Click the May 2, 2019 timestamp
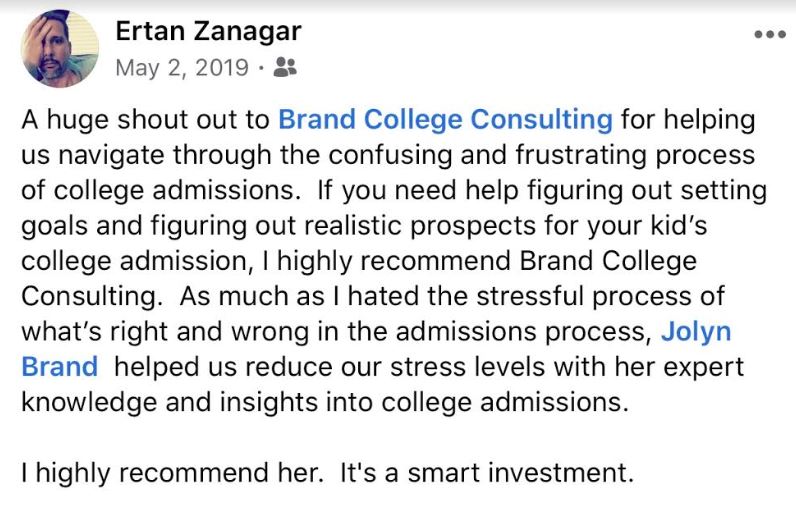The width and height of the screenshot is (796, 510). click(x=182, y=67)
